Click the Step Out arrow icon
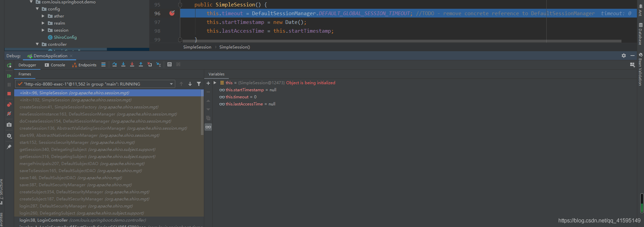The image size is (644, 227). click(x=141, y=65)
